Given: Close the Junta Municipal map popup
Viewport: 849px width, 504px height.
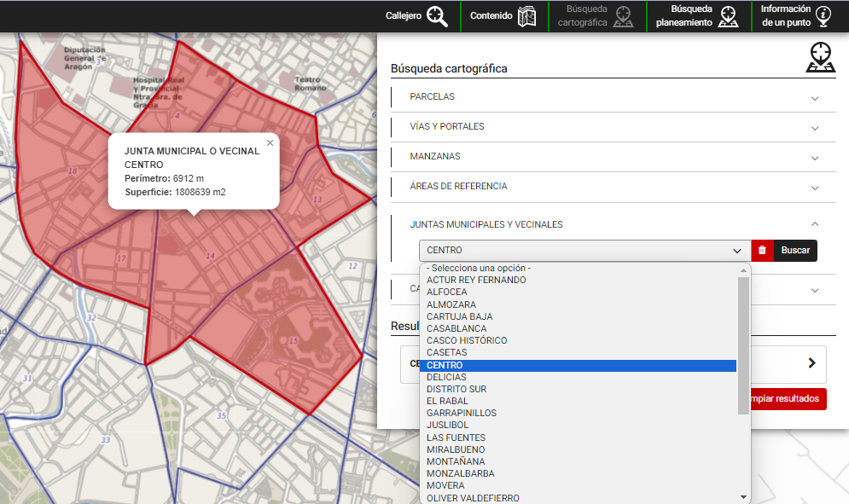Looking at the screenshot, I should 270,143.
